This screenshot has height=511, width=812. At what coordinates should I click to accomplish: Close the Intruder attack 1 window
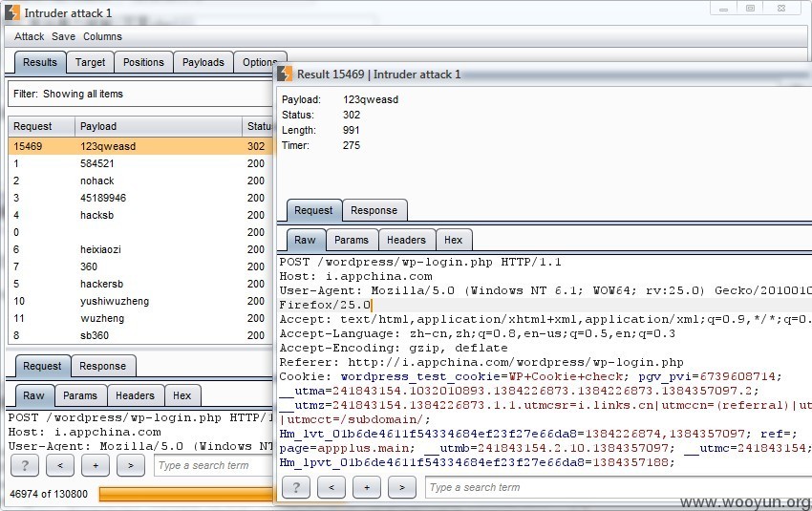pos(781,9)
